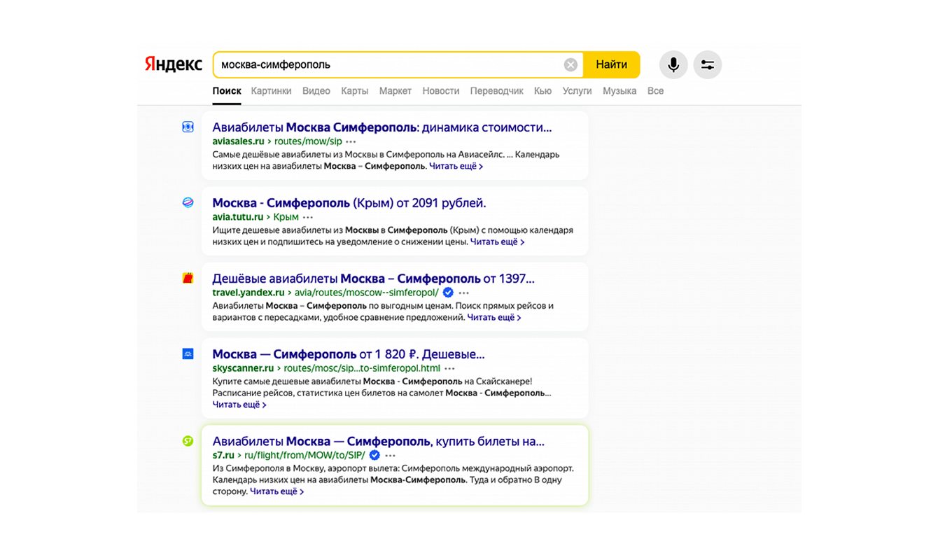
Task: Click the 'ru/flight/from/MOW/to/SIP/' URL path
Action: (304, 455)
